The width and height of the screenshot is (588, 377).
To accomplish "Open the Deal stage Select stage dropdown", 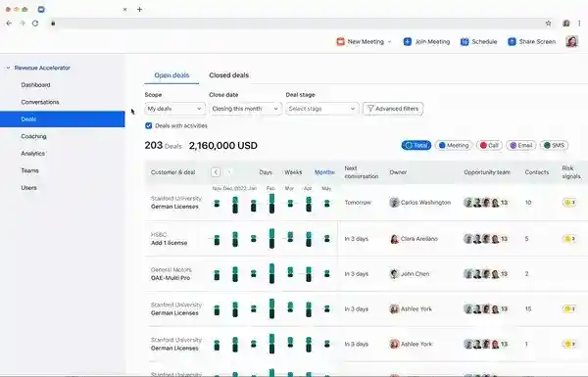I will pyautogui.click(x=322, y=109).
